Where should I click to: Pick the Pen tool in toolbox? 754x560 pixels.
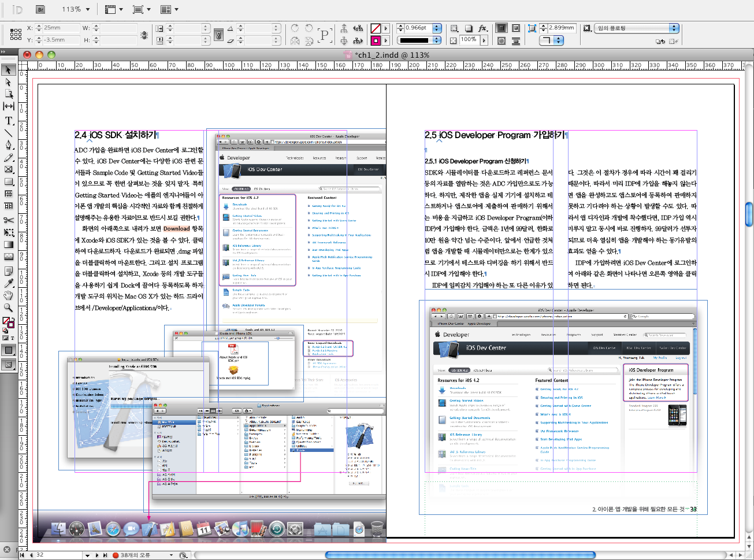[9, 144]
